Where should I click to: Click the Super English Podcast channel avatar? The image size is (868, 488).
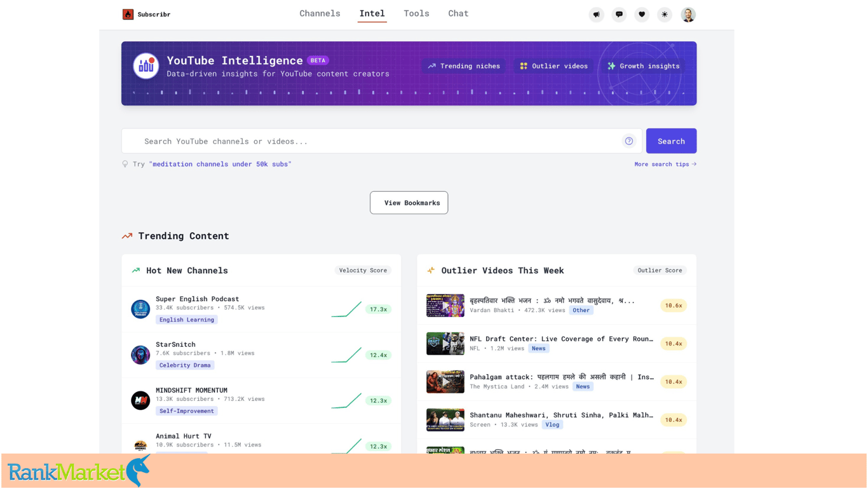[140, 309]
